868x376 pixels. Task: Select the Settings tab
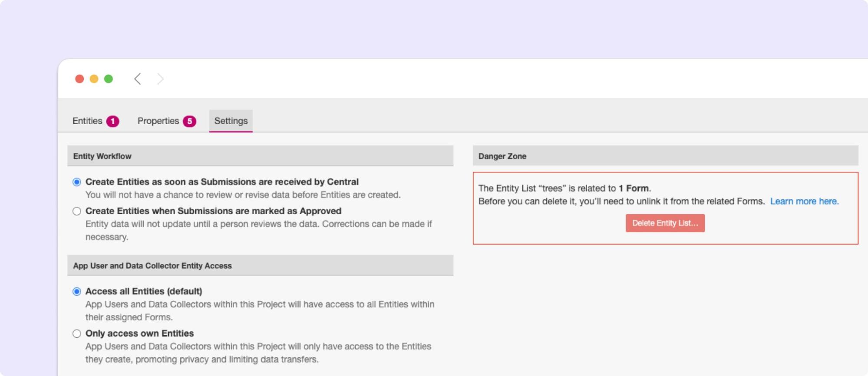pos(231,121)
